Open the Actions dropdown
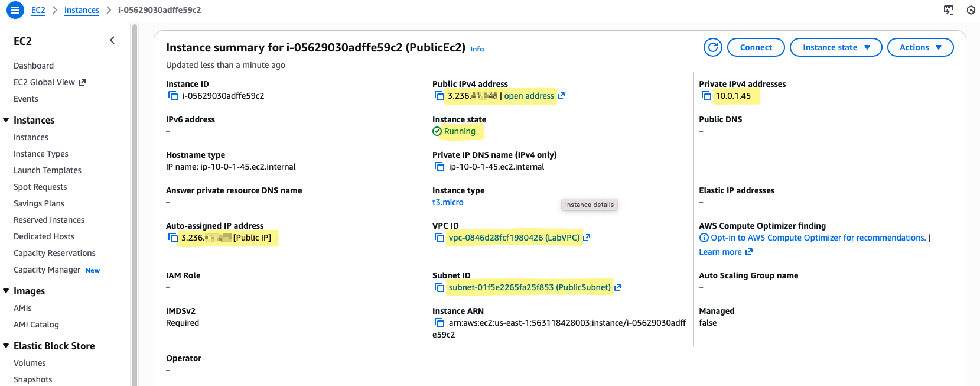Screen dimensions: 980x386 920,47
